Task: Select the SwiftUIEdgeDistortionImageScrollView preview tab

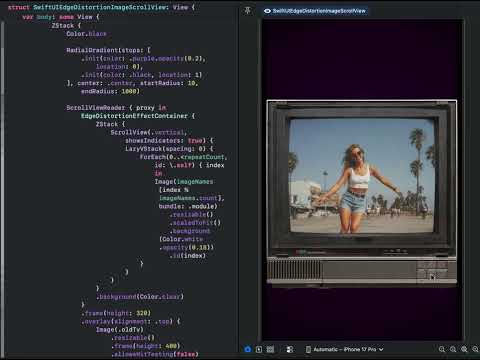Action: (x=315, y=11)
